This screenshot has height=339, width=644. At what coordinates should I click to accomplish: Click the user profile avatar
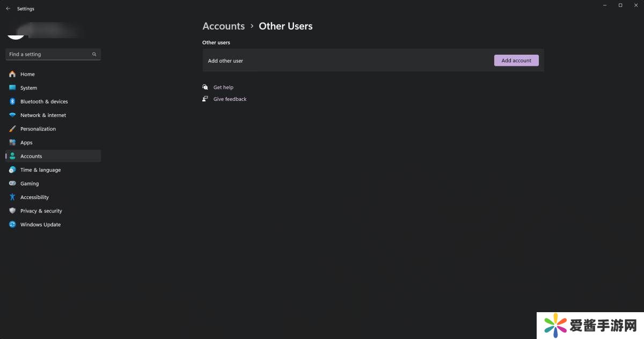[16, 33]
